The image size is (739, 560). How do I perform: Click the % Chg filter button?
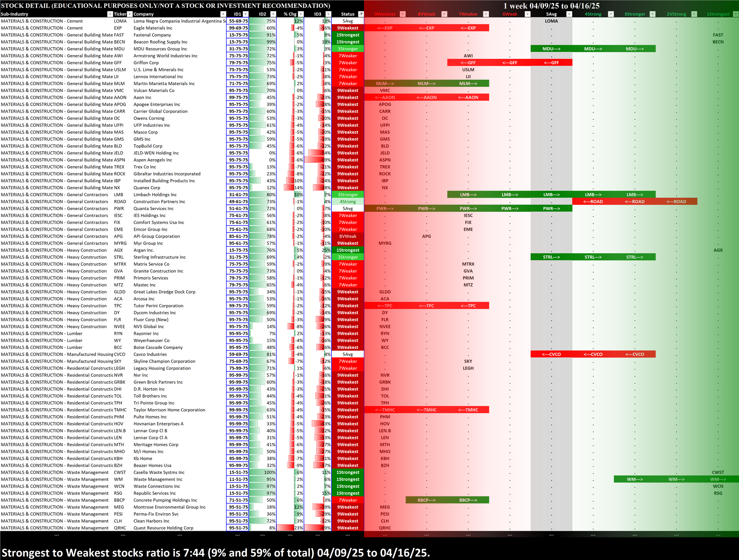coord(301,14)
